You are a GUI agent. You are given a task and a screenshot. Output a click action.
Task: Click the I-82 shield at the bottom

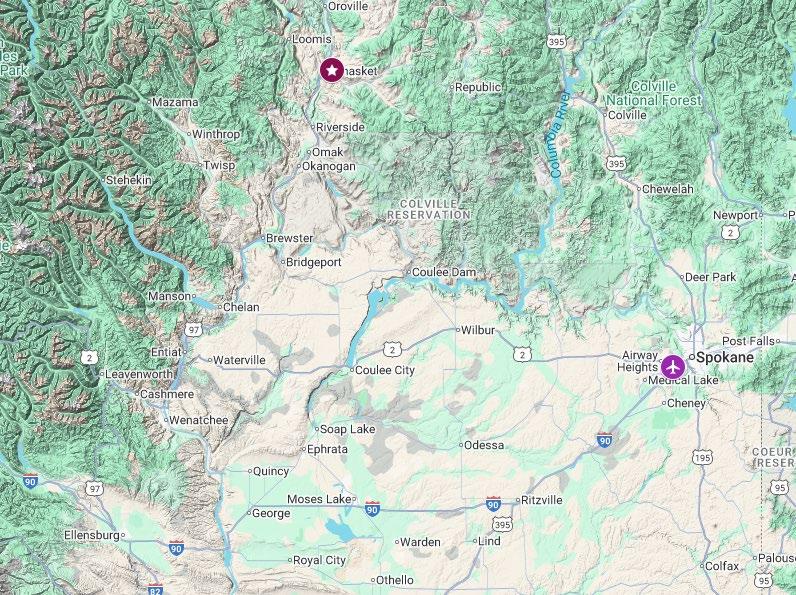tap(155, 590)
